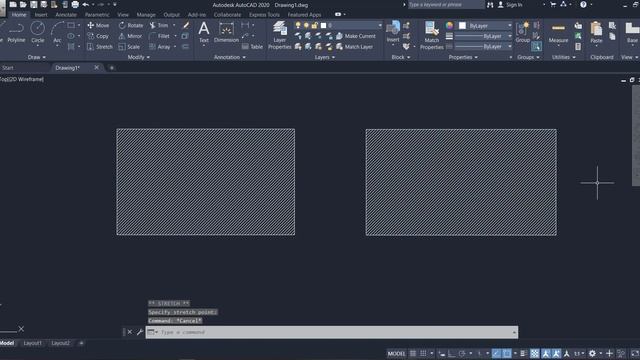Run Match Properties
This screenshot has height=360, width=640.
(431, 35)
